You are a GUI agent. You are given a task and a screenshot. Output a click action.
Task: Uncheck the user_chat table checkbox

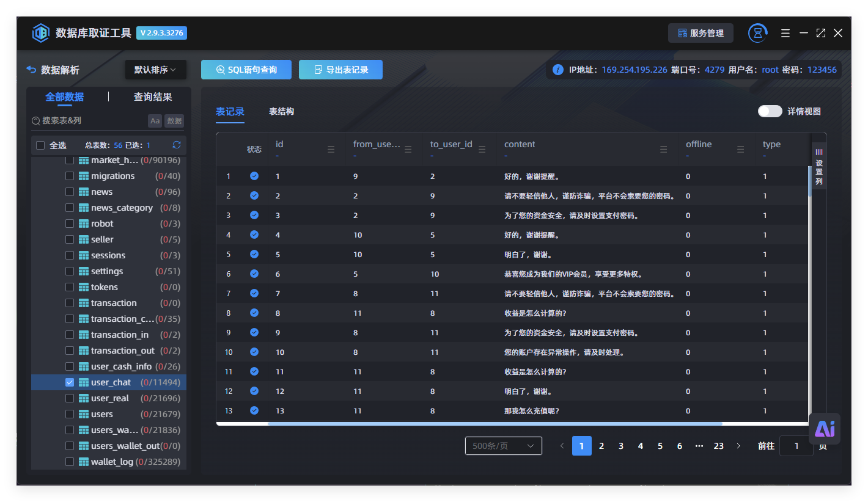(70, 382)
